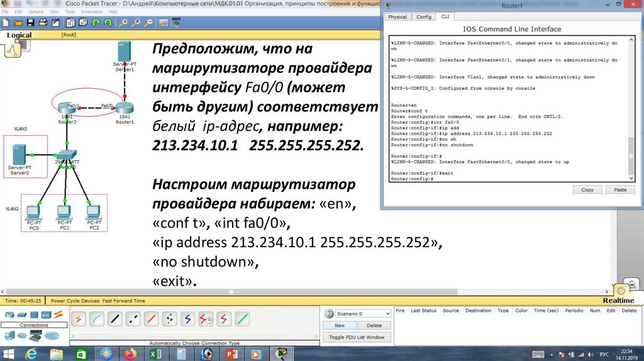644x361 pixels.
Task: Click the Zoom In magnifier icon
Action: click(123, 23)
